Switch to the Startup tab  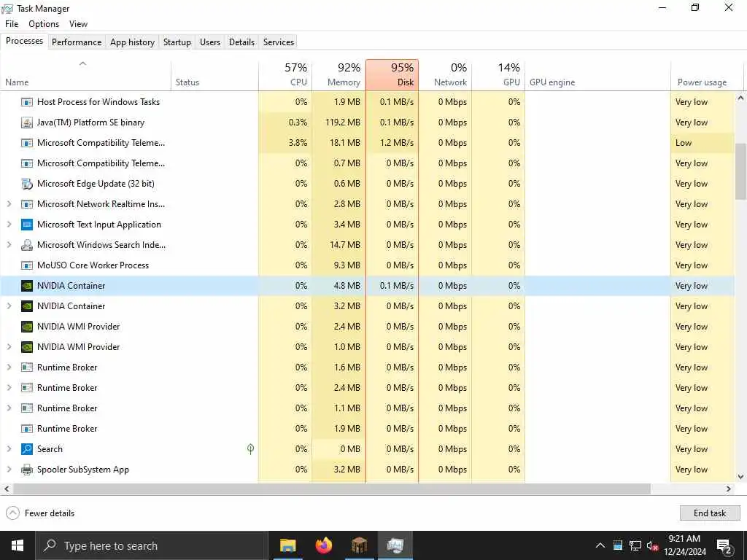[177, 42]
